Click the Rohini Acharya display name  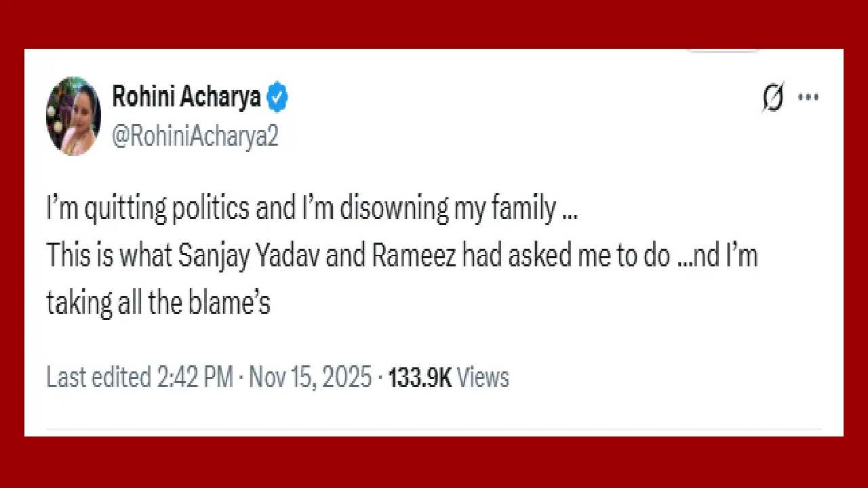(185, 96)
